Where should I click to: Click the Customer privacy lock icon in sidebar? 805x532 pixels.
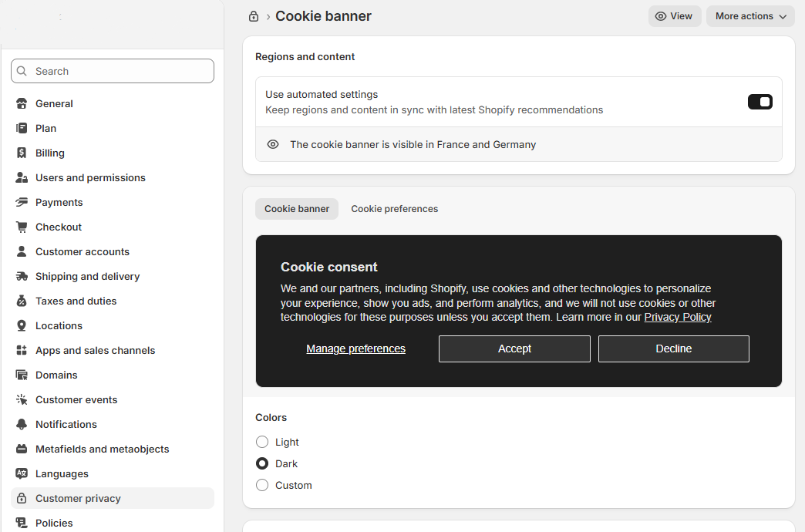pyautogui.click(x=22, y=498)
